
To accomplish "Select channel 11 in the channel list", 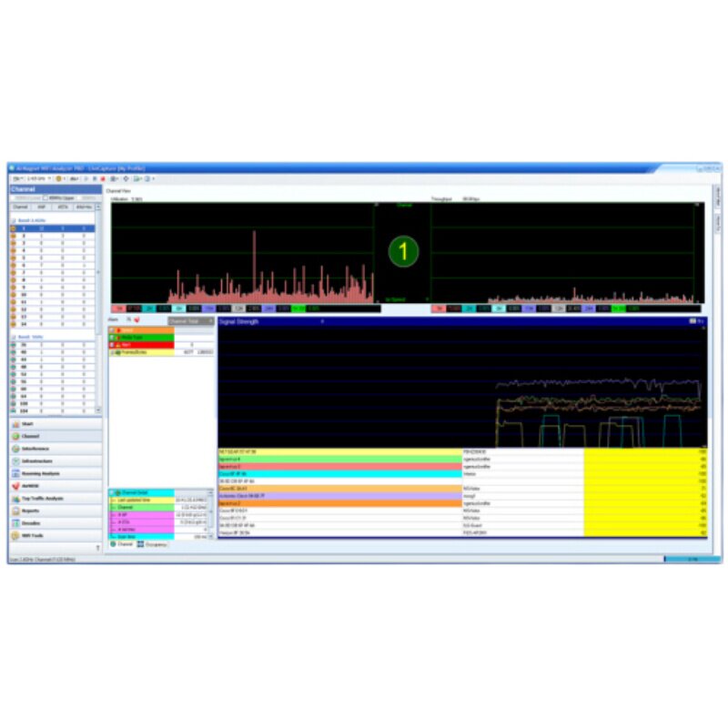I will (53, 302).
